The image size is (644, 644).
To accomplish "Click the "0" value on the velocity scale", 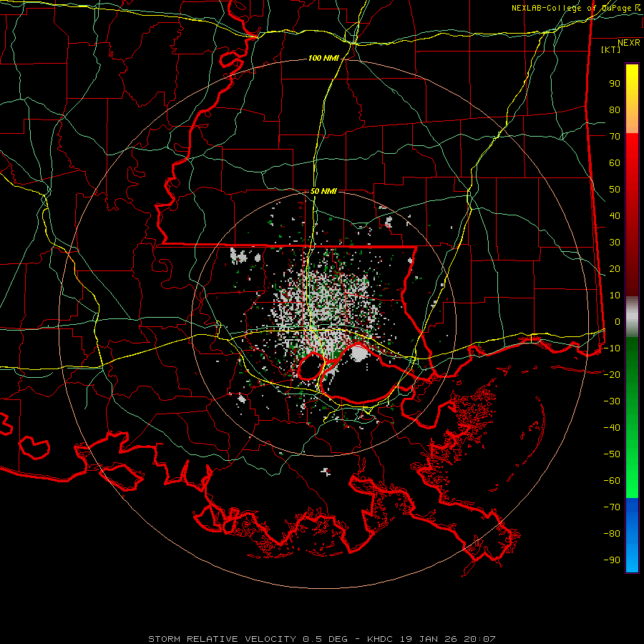I will [618, 322].
